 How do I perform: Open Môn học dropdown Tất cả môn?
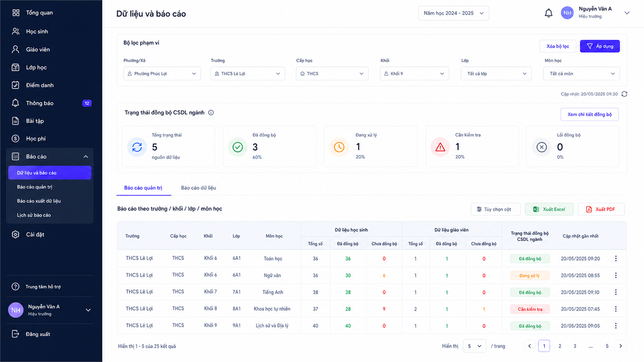coord(582,73)
